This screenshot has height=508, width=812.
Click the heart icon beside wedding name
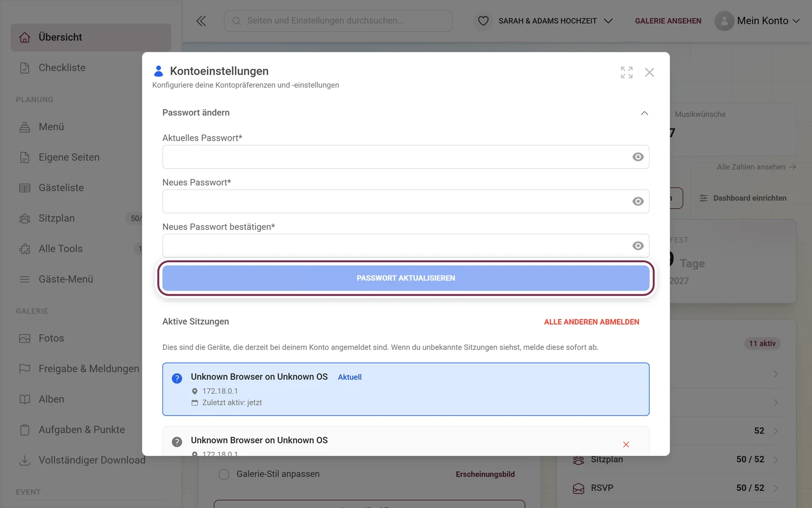[483, 21]
